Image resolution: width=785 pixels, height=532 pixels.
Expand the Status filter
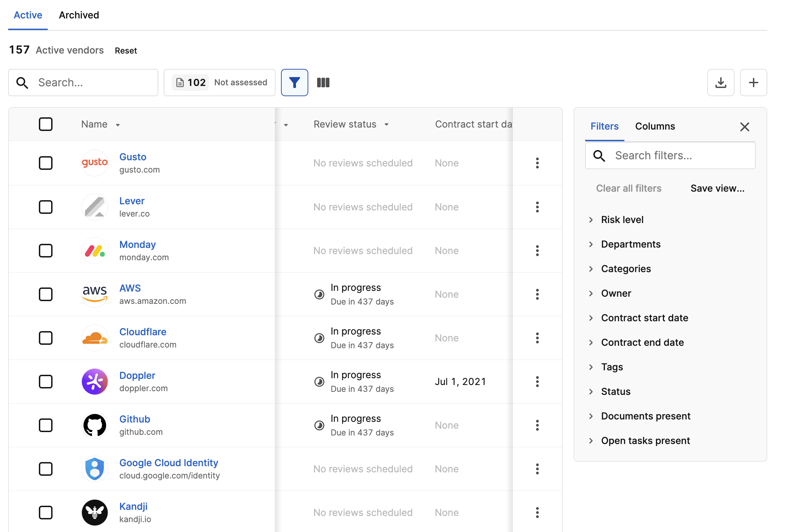pyautogui.click(x=610, y=391)
